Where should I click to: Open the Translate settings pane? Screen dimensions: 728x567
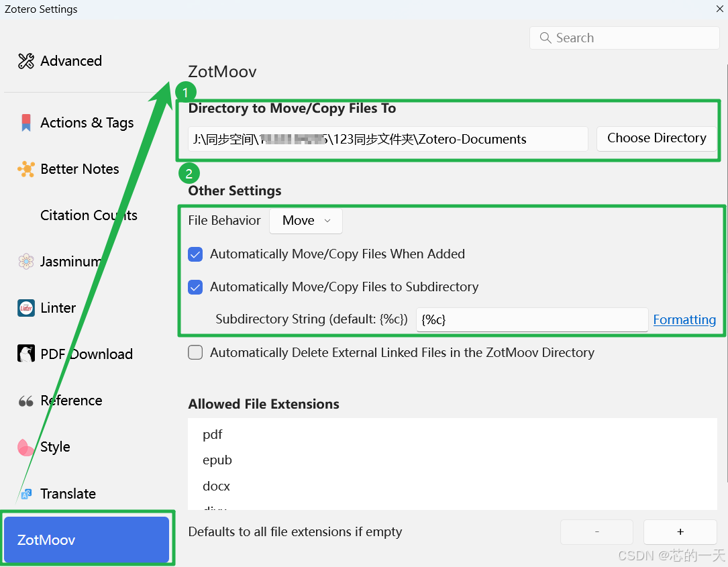point(68,494)
